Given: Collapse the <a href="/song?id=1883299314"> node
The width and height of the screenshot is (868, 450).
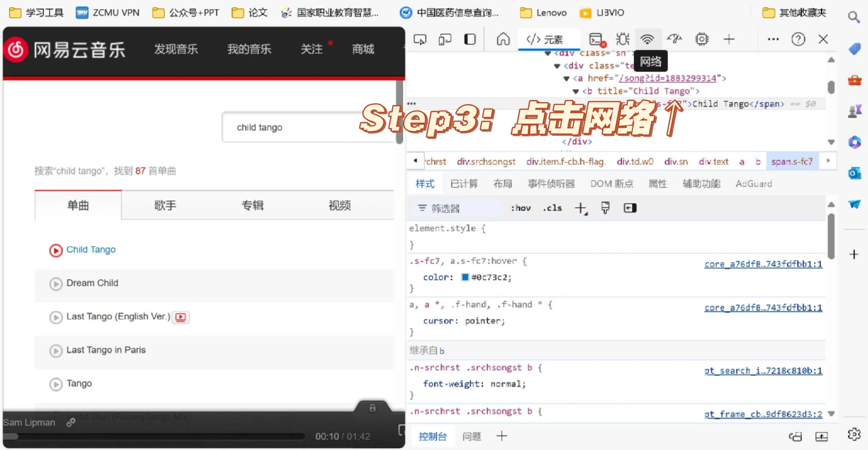Looking at the screenshot, I should tap(567, 78).
